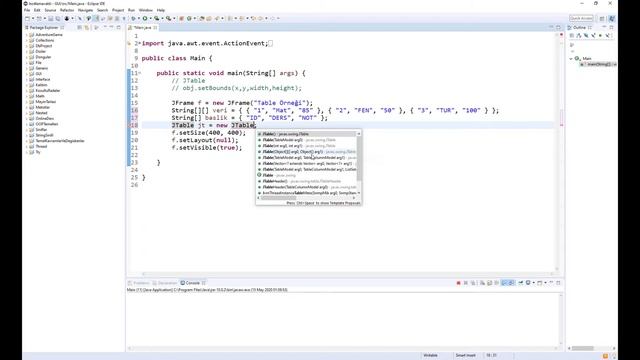Select the JTableHeader(TableColumnModel arg0) proposal
Screen dimensions: 640x360
(307, 187)
